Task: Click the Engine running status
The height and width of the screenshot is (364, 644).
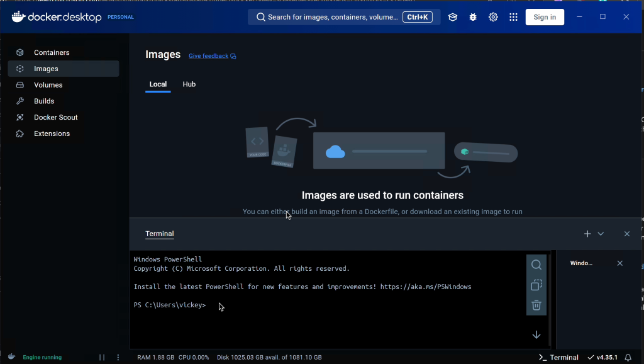Action: pyautogui.click(x=42, y=358)
